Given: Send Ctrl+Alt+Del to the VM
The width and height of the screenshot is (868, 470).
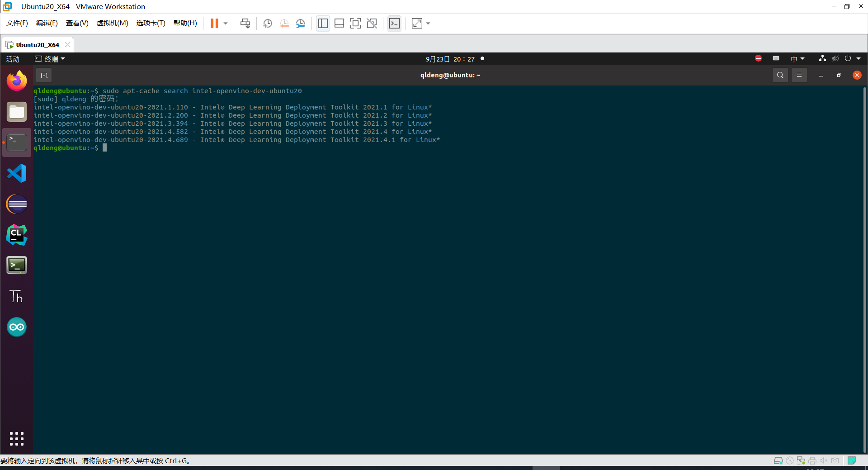Looking at the screenshot, I should point(245,24).
